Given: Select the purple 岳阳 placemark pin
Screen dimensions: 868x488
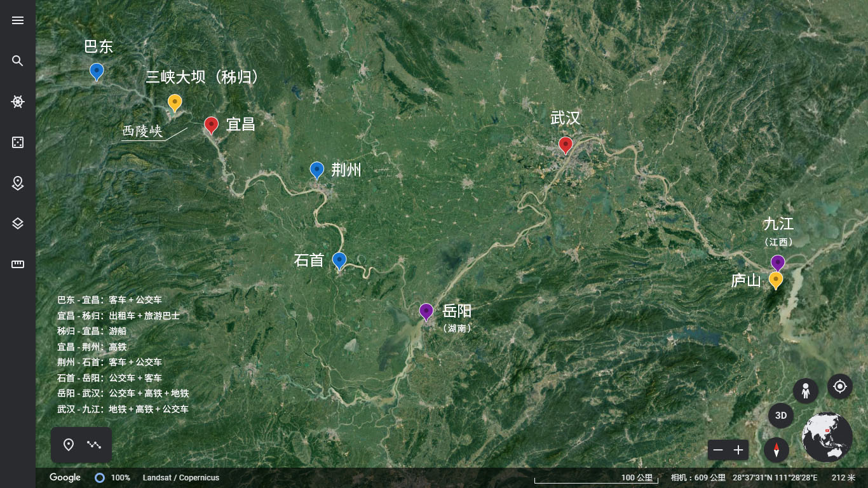Looking at the screenshot, I should pyautogui.click(x=426, y=312).
